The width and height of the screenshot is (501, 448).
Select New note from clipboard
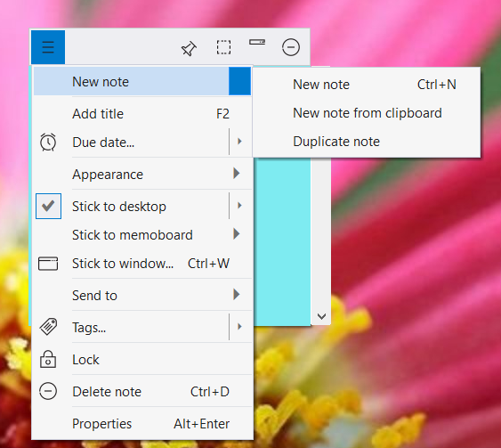tap(367, 113)
